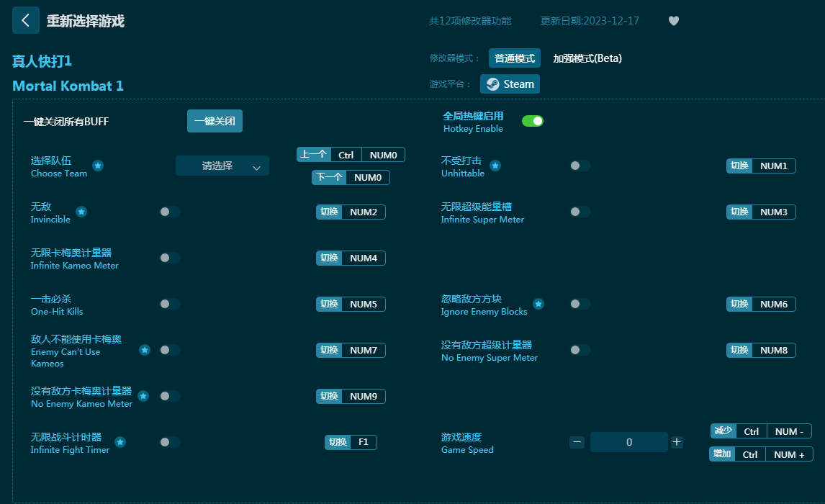This screenshot has height=504, width=825.
Task: Click the 共12项修改器功能 text
Action: [470, 21]
